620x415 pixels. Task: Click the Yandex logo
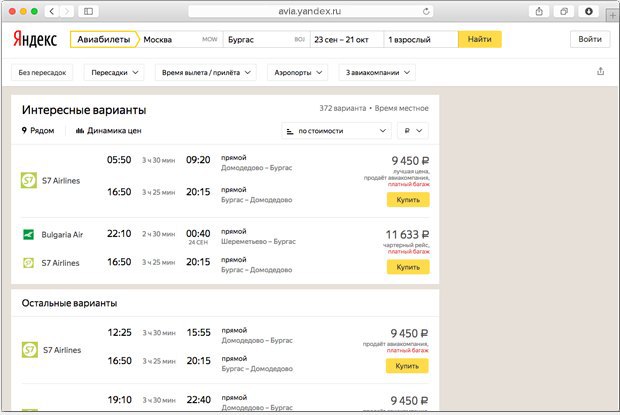point(35,39)
